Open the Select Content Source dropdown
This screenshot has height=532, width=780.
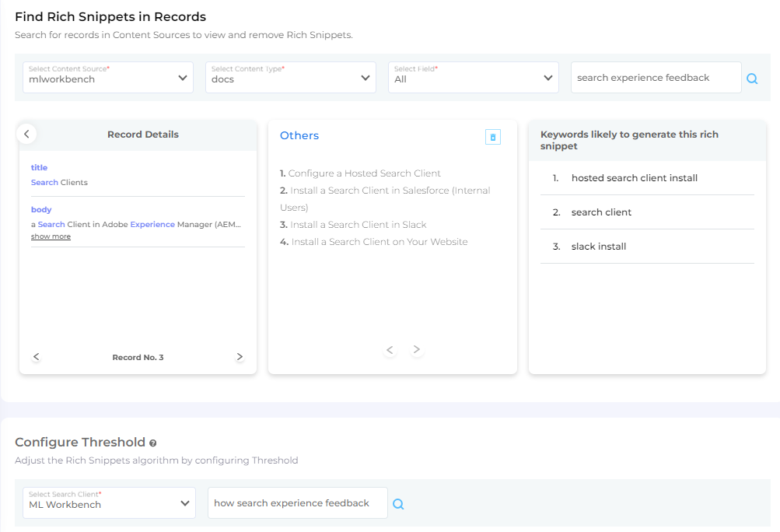(x=108, y=78)
